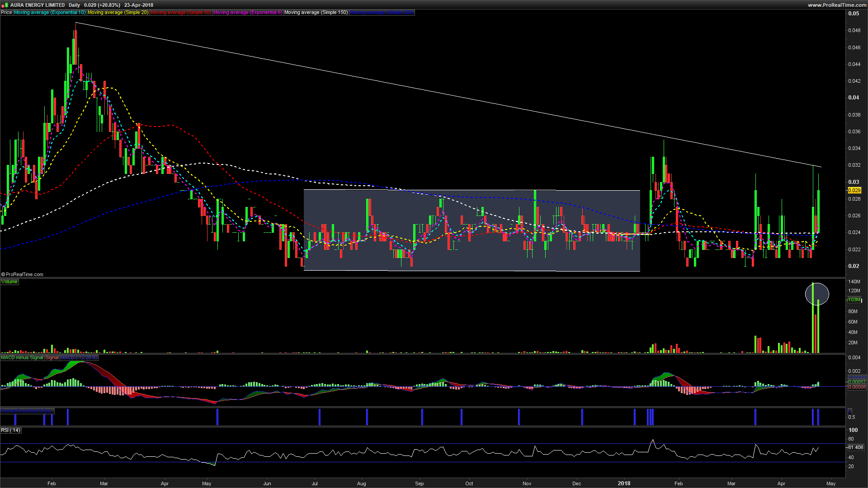Click the Nov label on the time axis
Screen dimensions: 868x488
pos(527,483)
